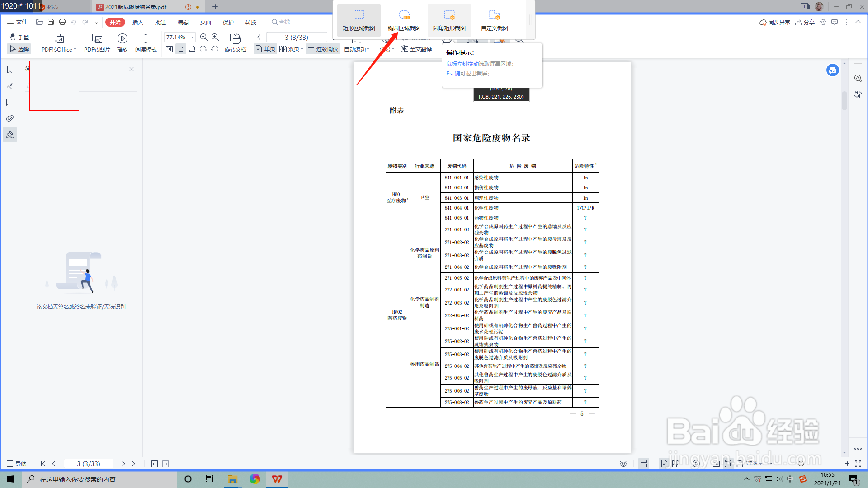Click the 同步异常 sync status button
The width and height of the screenshot is (868, 488).
click(x=775, y=22)
